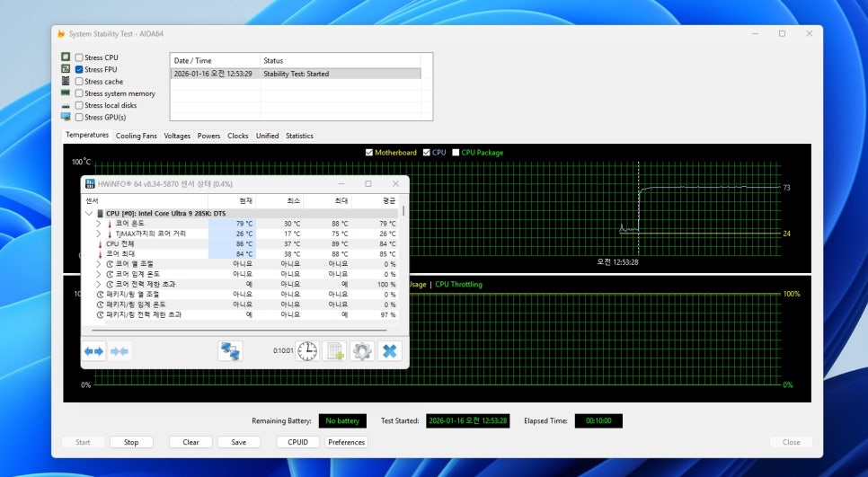Screen dimensions: 868x477
Task: Click the HWiNFO sensor list vertical scrollbar
Action: [403, 261]
